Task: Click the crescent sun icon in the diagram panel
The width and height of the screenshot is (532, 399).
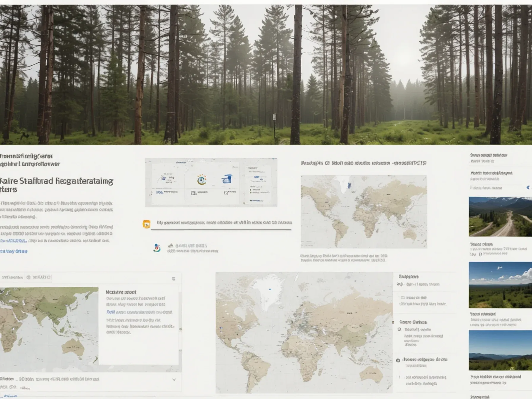Action: pos(202,180)
